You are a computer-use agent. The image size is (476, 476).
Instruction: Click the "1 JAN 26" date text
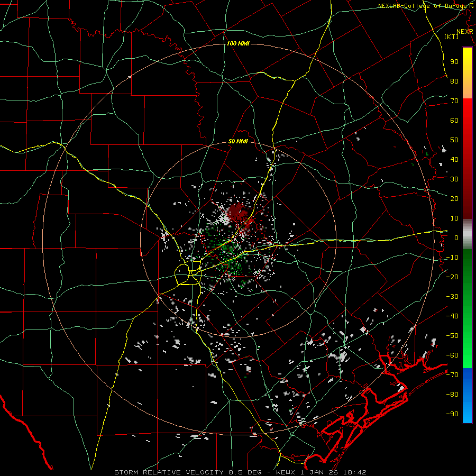click(x=319, y=472)
